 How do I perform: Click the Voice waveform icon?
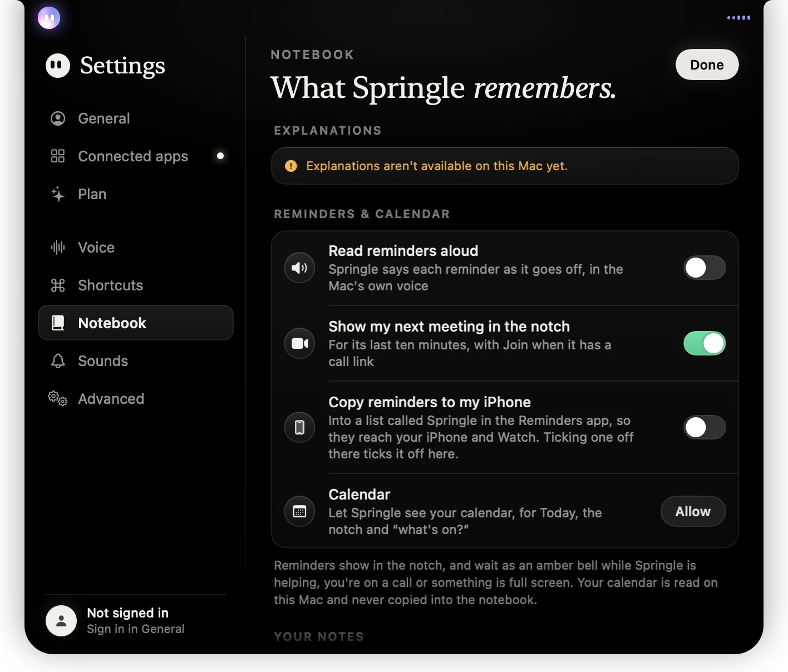58,248
